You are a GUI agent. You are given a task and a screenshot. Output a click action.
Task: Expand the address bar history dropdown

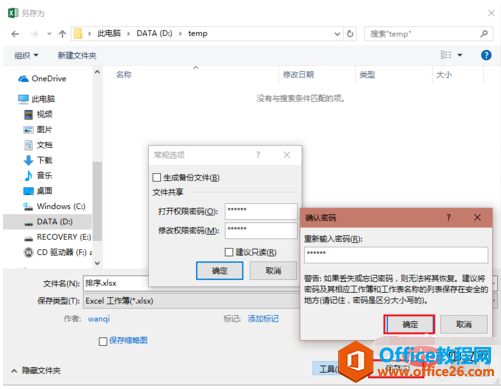(337, 34)
